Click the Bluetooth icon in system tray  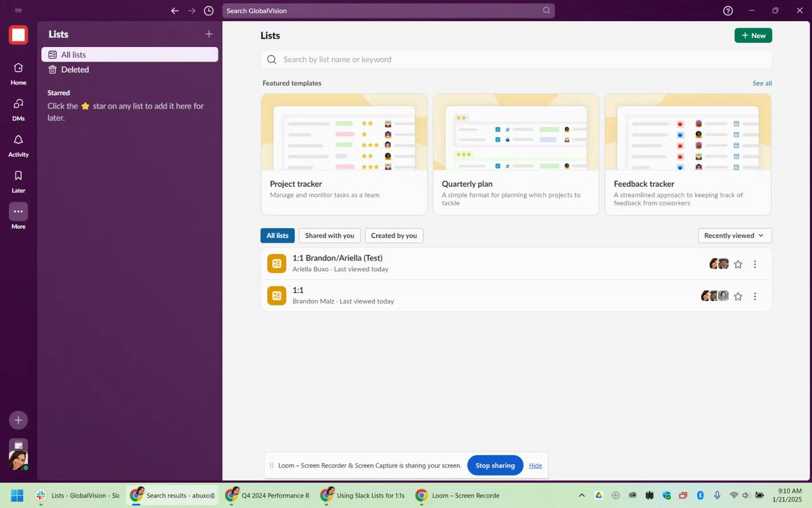pyautogui.click(x=700, y=495)
